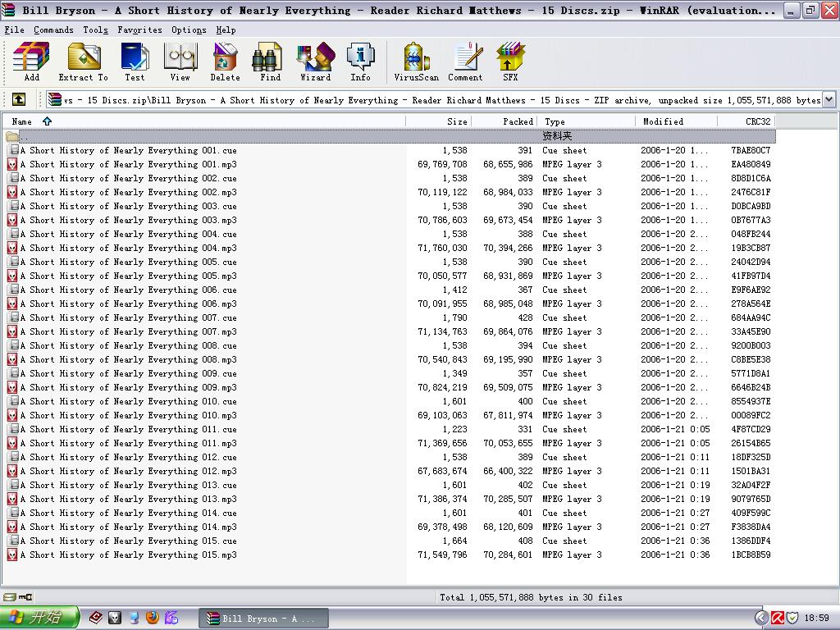Open the Commands menu
Viewport: 840px width, 630px height.
click(x=53, y=30)
